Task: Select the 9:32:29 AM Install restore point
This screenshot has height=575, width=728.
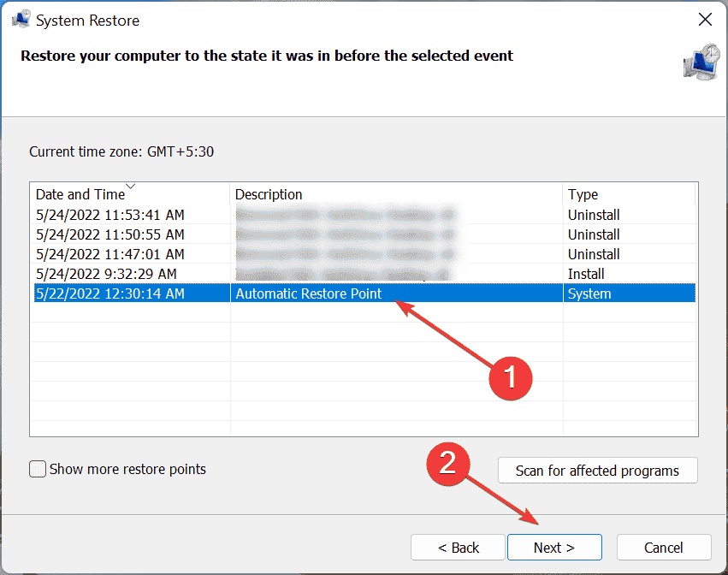Action: pos(364,274)
